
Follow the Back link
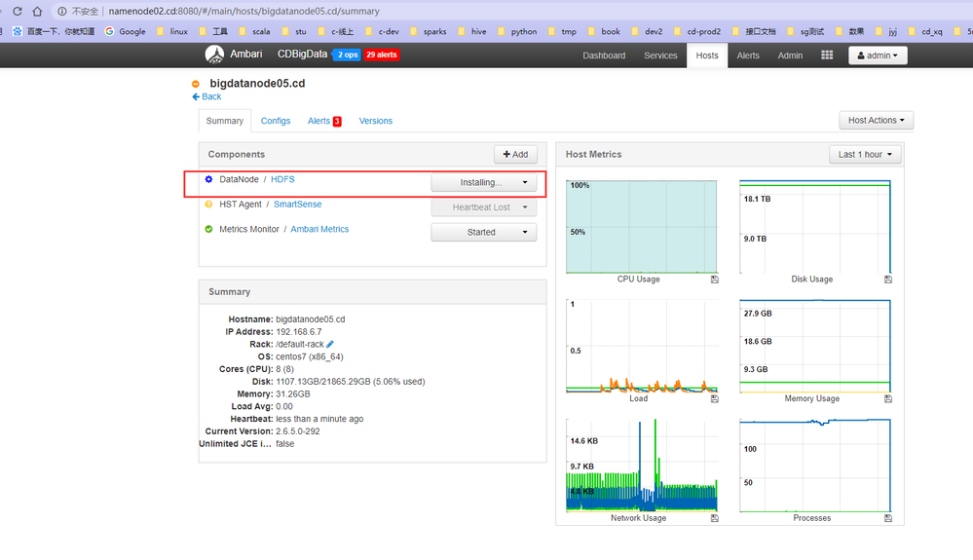[206, 96]
